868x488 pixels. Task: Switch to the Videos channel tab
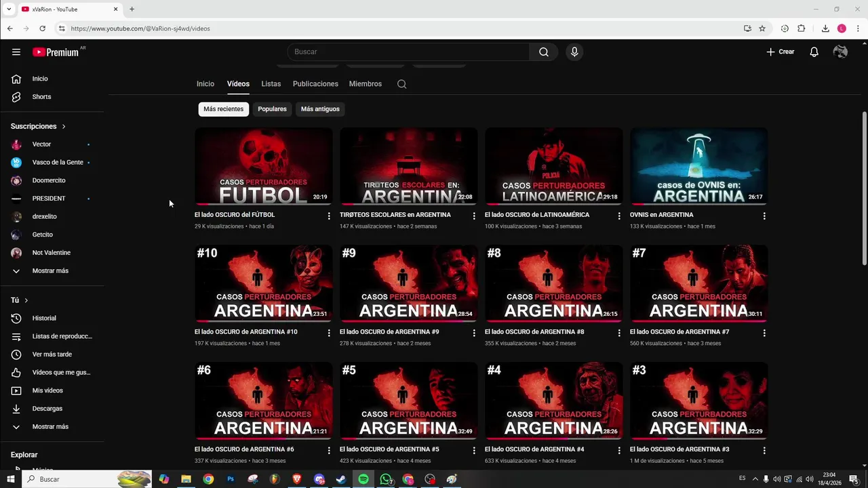point(238,84)
